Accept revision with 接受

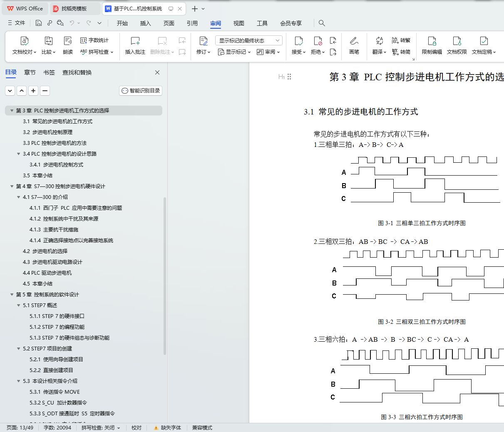tap(298, 46)
